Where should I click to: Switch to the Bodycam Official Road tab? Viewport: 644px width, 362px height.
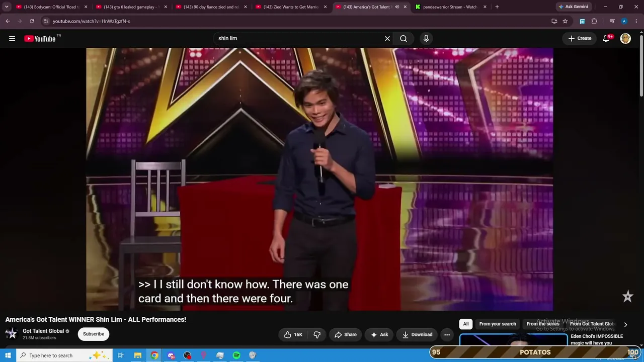[51, 7]
